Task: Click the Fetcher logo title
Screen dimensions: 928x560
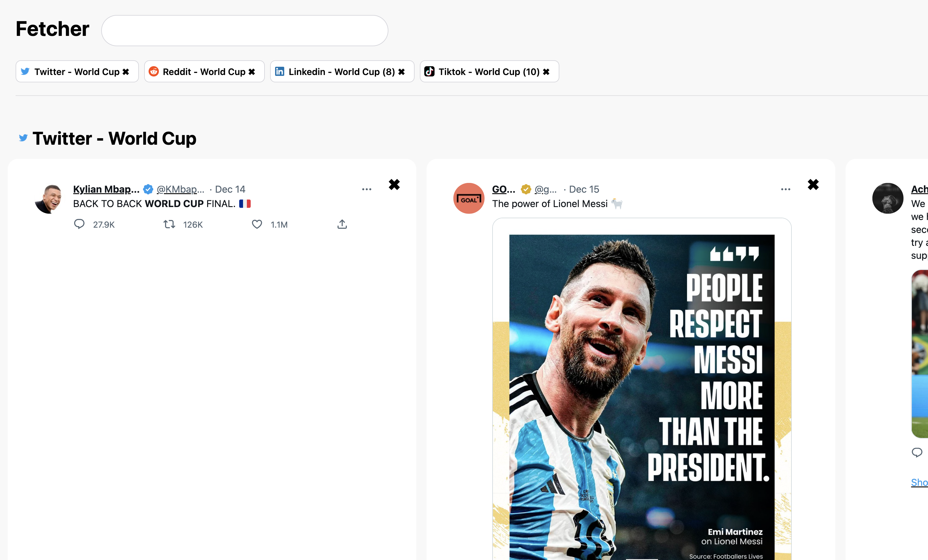Action: (52, 29)
